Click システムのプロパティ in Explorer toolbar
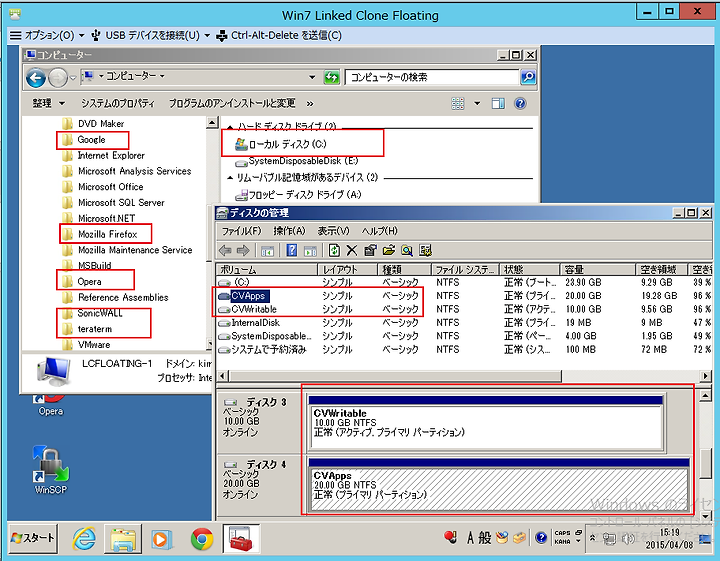 coord(118,103)
